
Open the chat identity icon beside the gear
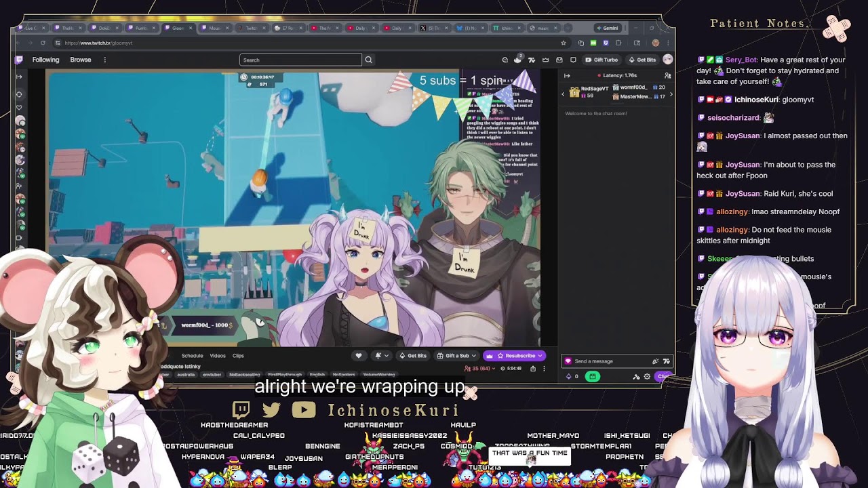click(636, 376)
